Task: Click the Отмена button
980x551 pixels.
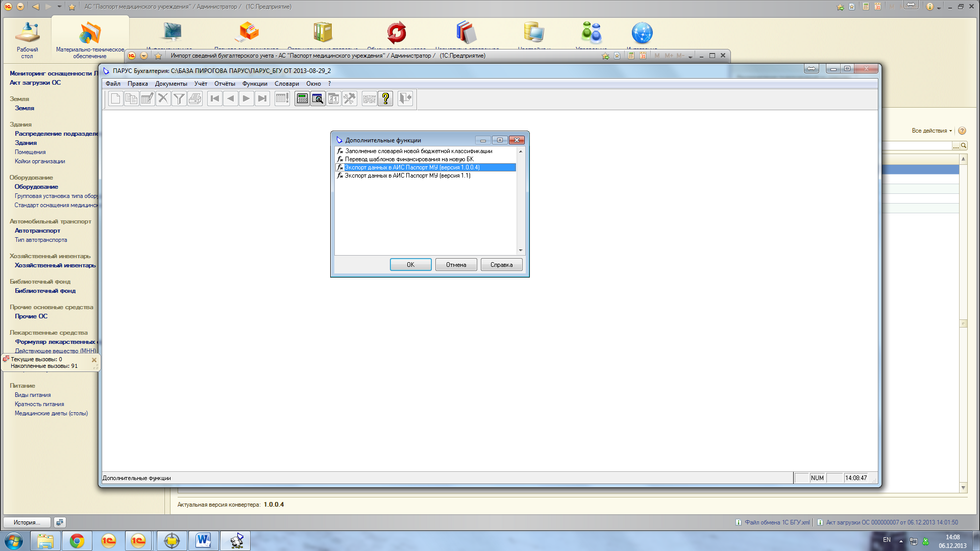Action: click(456, 265)
